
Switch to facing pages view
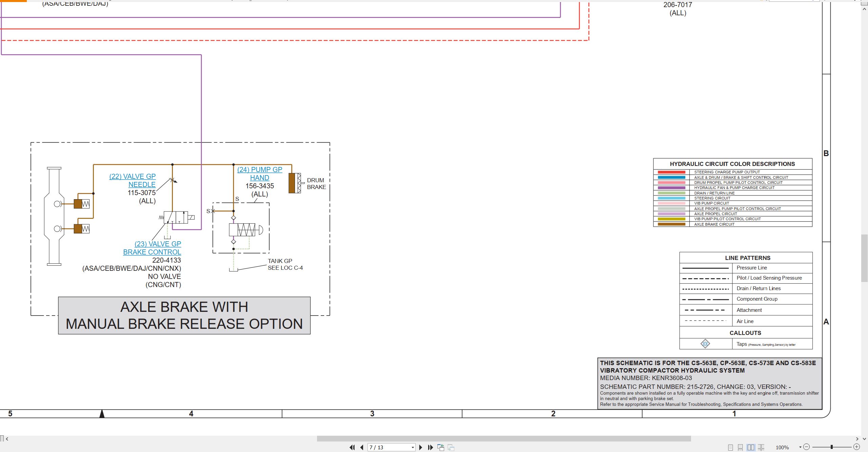pyautogui.click(x=751, y=447)
